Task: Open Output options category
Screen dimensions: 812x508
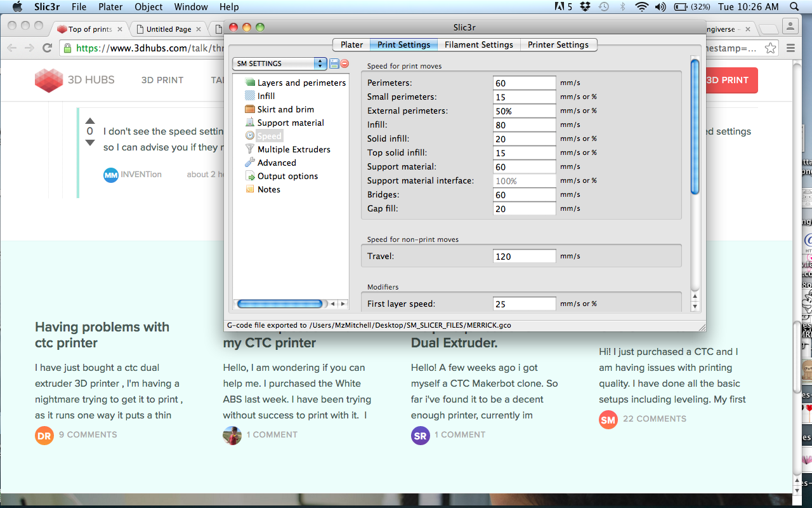Action: [287, 176]
